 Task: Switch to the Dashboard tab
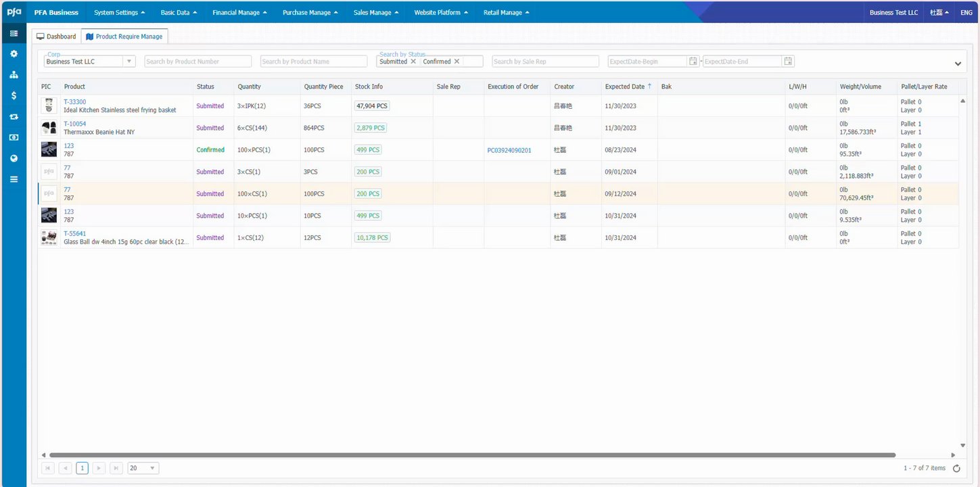tap(56, 37)
